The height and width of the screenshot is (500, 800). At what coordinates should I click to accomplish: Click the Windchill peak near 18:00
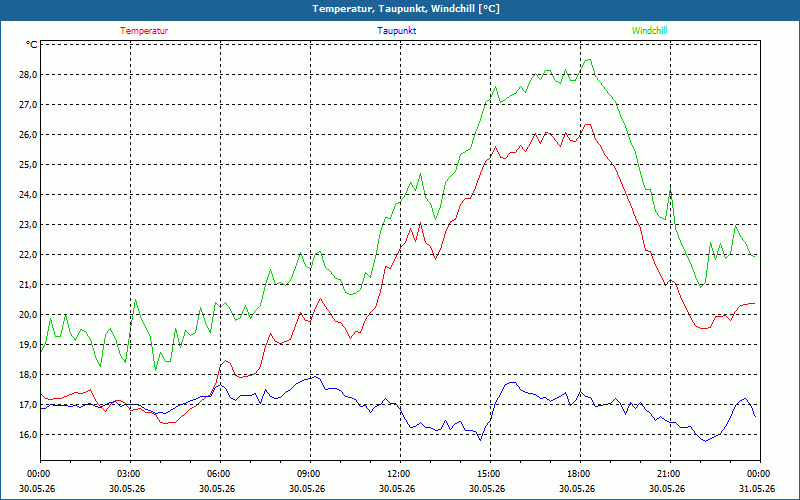[588, 60]
